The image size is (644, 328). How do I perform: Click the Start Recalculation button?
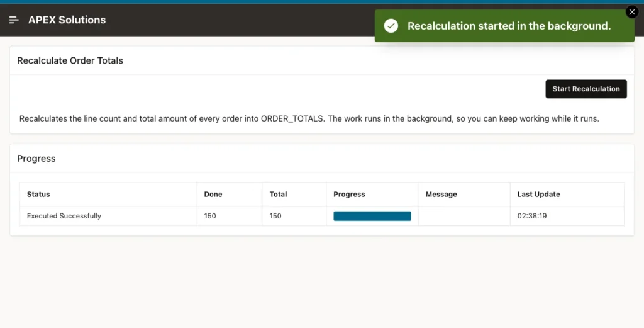click(x=586, y=89)
